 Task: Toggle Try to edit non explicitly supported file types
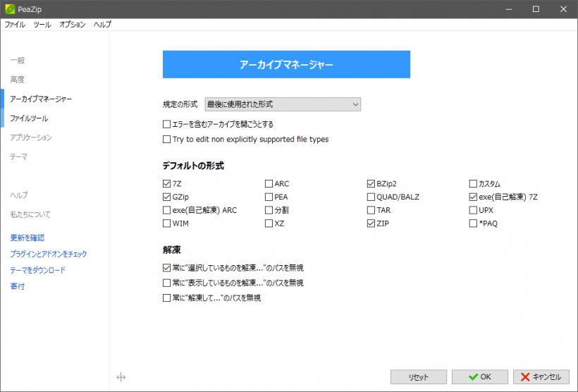pos(166,140)
